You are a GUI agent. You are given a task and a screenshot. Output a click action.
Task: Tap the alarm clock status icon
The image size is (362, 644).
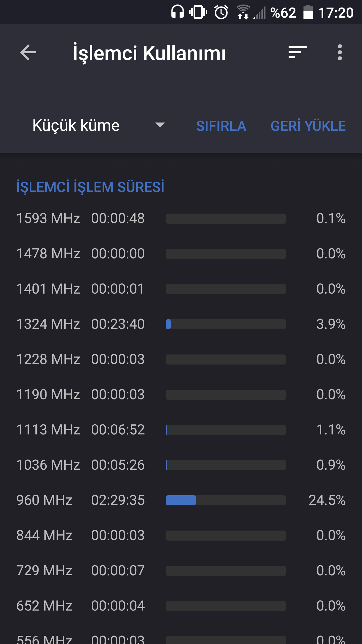click(221, 12)
